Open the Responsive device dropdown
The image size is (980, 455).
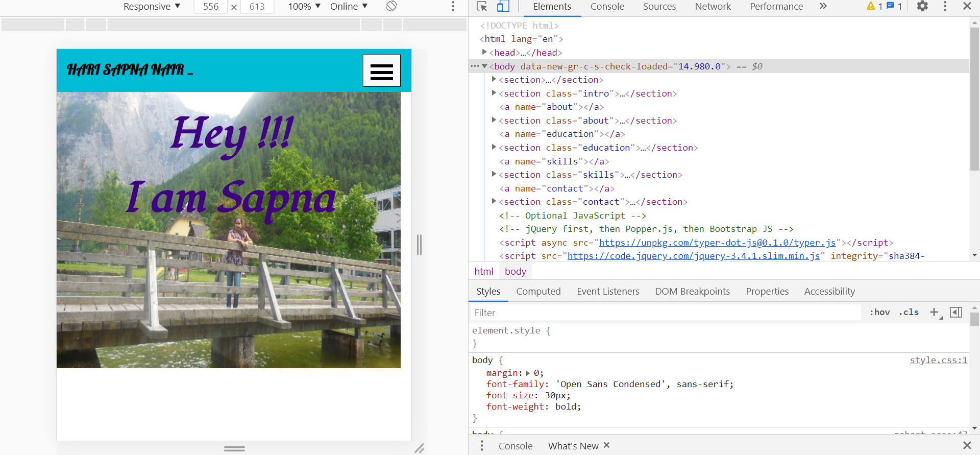152,6
